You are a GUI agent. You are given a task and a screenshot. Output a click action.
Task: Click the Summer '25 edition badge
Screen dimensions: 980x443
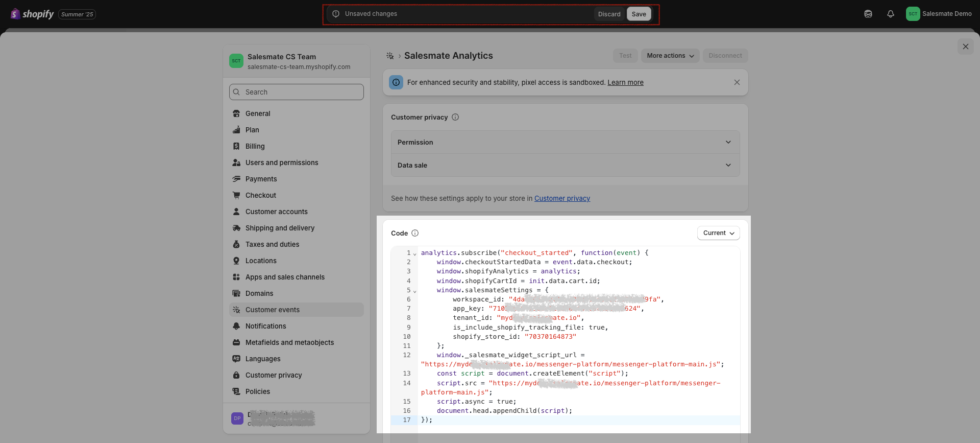[x=77, y=14]
